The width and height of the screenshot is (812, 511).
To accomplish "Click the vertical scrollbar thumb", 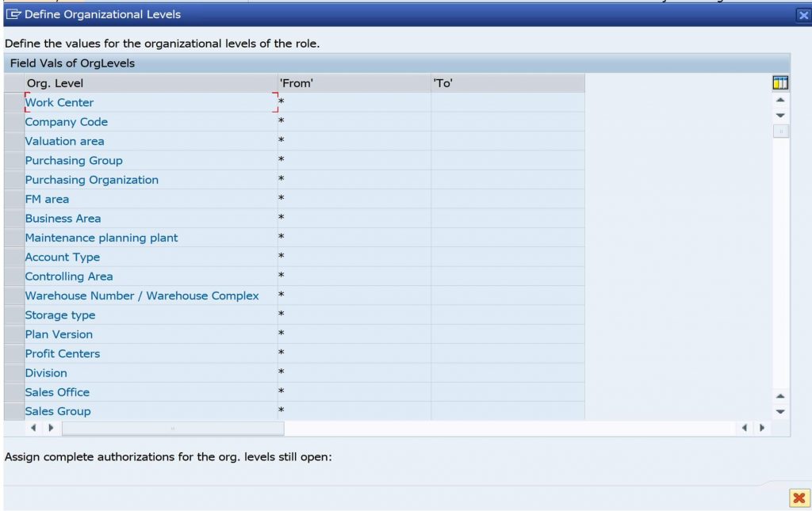I will [x=780, y=132].
